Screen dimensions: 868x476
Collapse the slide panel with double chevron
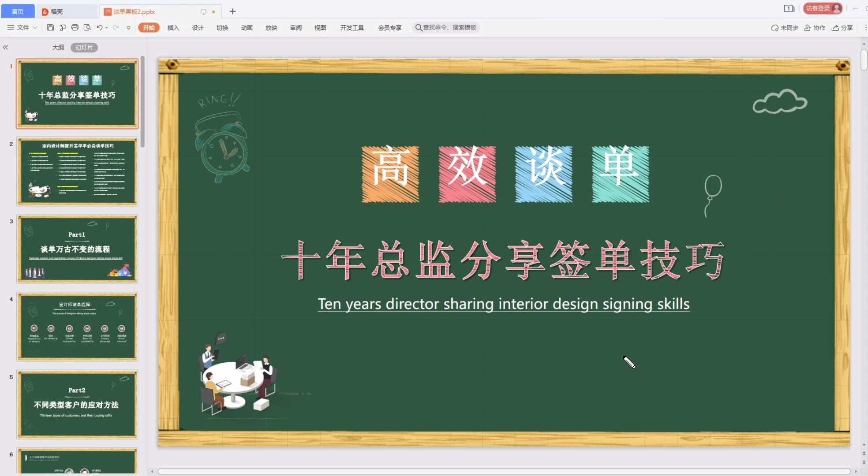tap(5, 47)
